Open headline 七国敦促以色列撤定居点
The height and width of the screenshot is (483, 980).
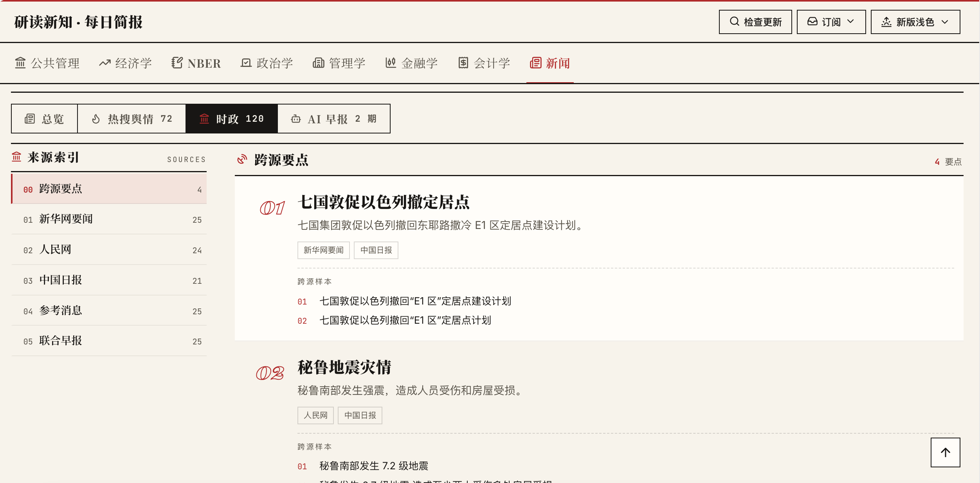click(x=384, y=202)
